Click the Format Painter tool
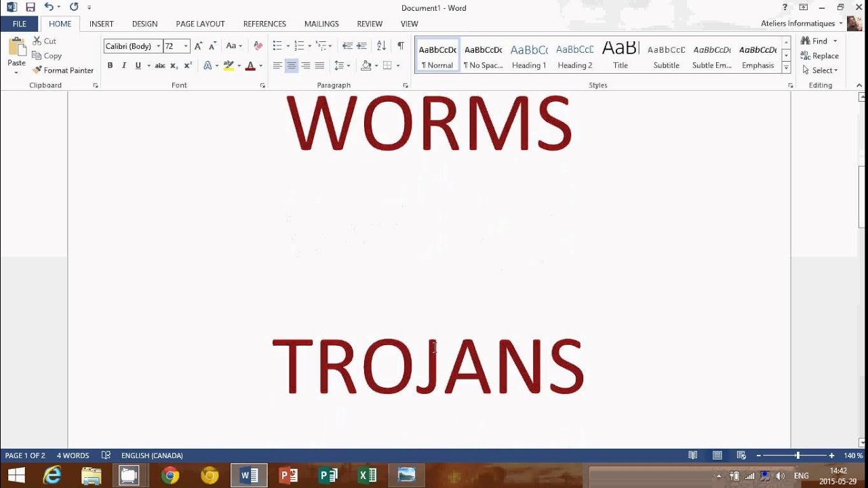The width and height of the screenshot is (868, 488). [x=63, y=70]
